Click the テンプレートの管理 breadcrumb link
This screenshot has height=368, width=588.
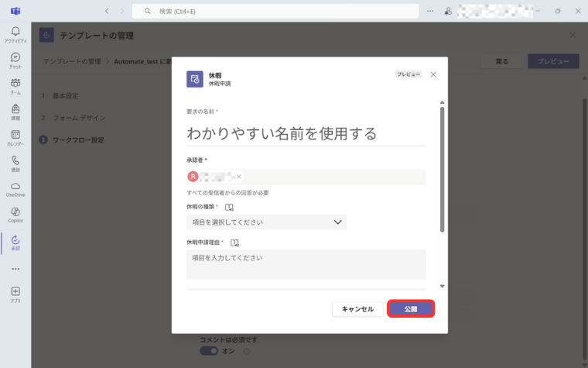point(72,61)
